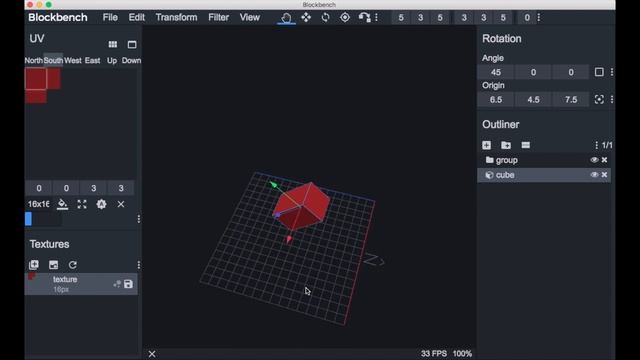Reload all textures
640x360 pixels.
73,264
